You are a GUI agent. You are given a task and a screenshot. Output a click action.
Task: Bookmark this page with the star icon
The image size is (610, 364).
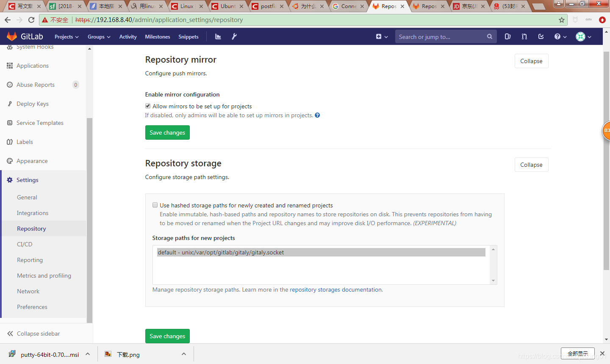(x=562, y=20)
